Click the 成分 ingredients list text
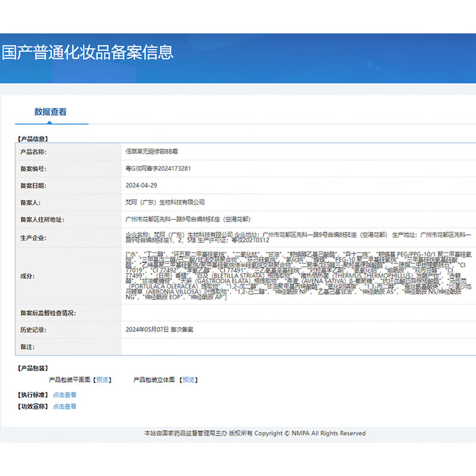Screen dimensions: 476x476 tap(297, 275)
